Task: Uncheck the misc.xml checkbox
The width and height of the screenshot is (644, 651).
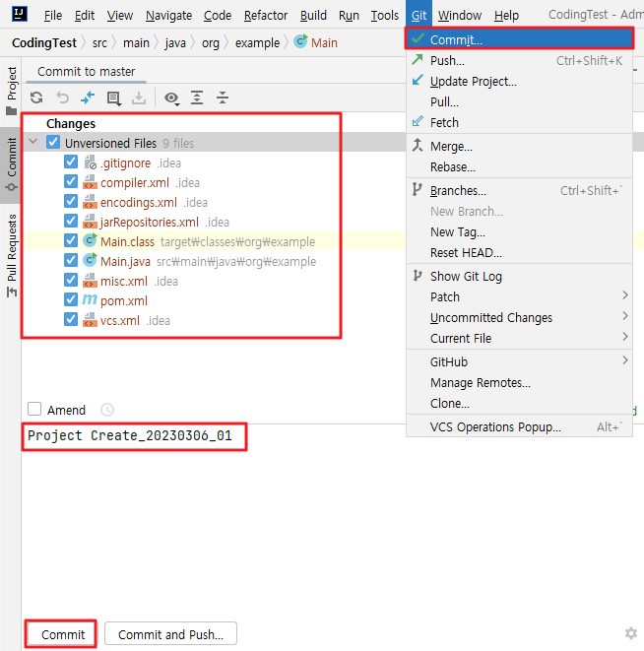Action: tap(71, 280)
